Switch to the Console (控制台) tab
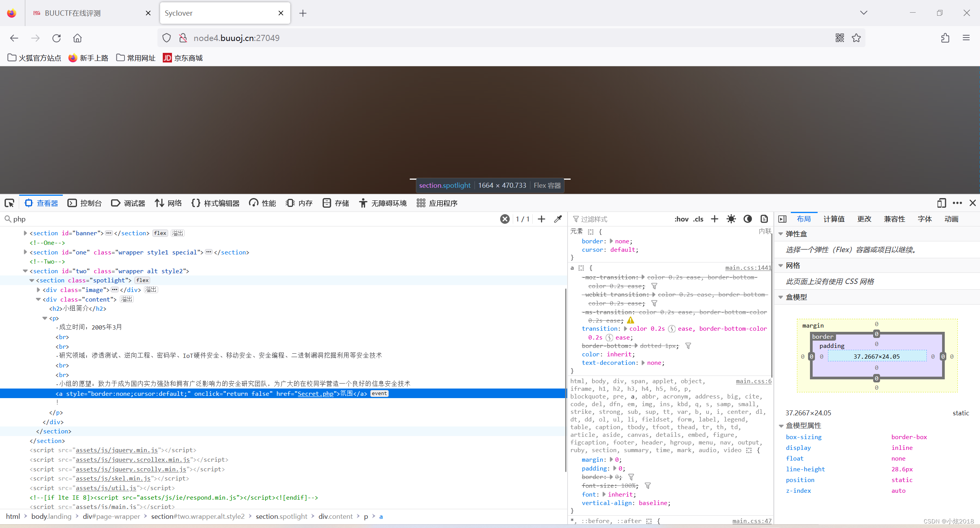This screenshot has width=980, height=528. click(x=85, y=203)
